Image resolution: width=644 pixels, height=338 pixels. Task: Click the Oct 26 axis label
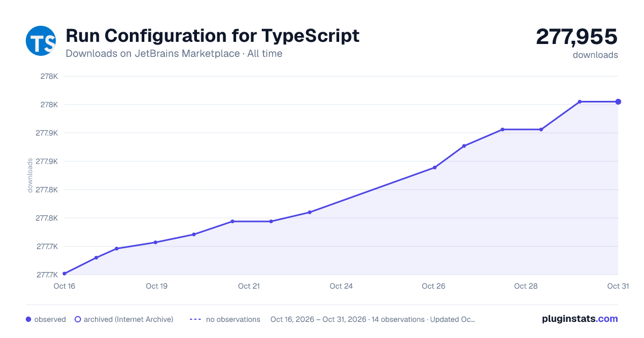(434, 286)
